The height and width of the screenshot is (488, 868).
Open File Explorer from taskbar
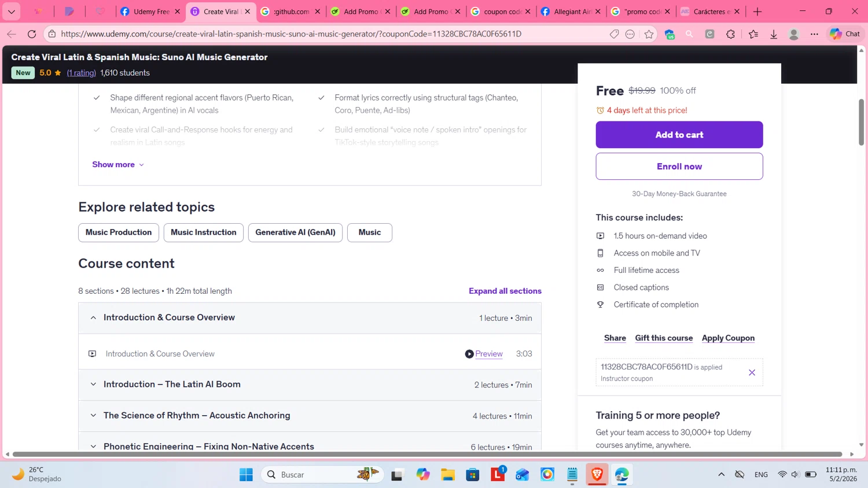click(448, 475)
